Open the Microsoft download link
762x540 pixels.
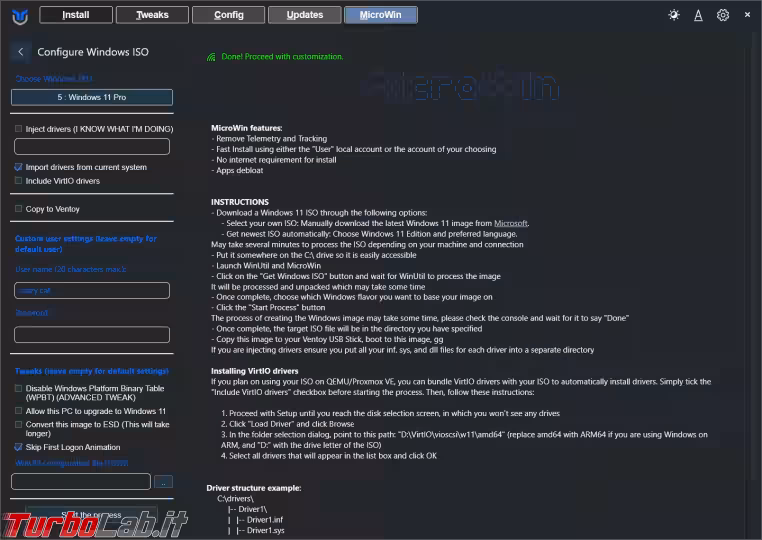pos(510,224)
